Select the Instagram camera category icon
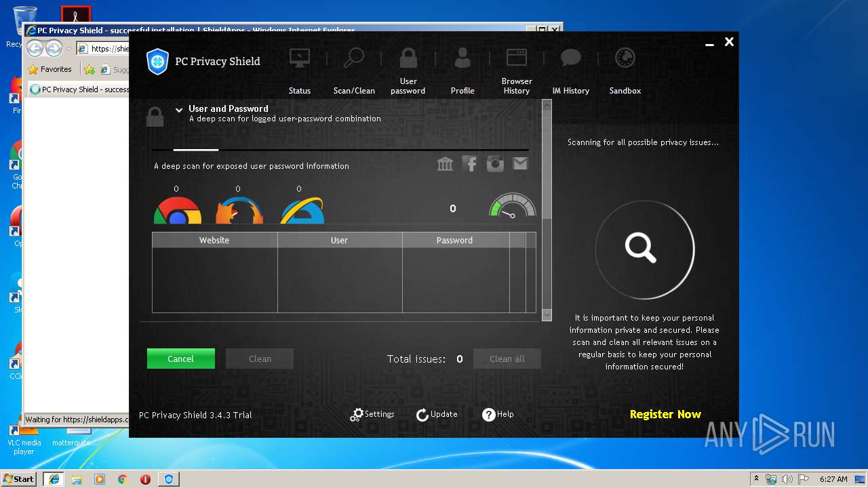The image size is (868, 488). click(x=495, y=163)
